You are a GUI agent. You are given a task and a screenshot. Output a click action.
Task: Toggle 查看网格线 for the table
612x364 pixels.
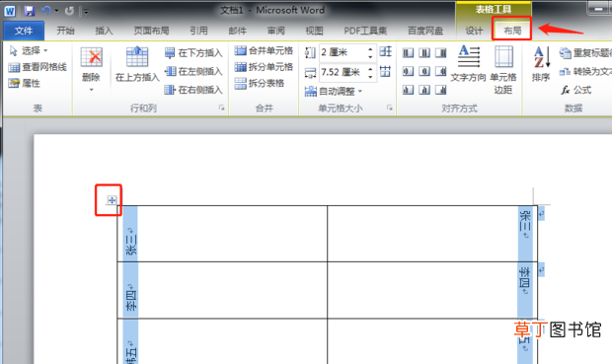pyautogui.click(x=38, y=67)
